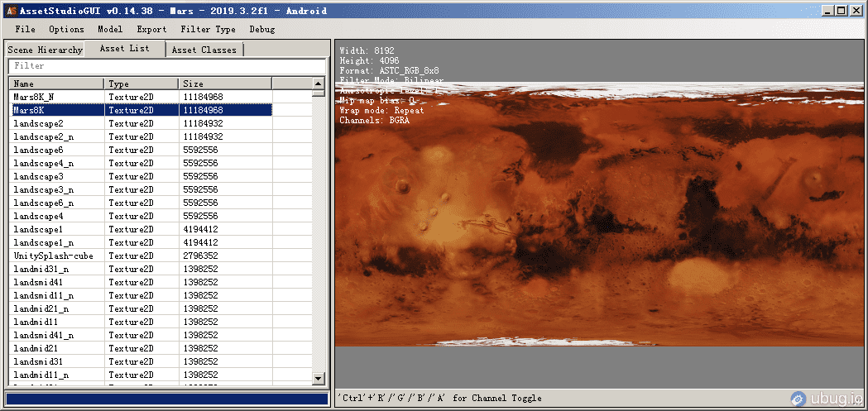Screen dimensions: 868x411
Task: Switch to the Asset Classes tab
Action: (204, 50)
